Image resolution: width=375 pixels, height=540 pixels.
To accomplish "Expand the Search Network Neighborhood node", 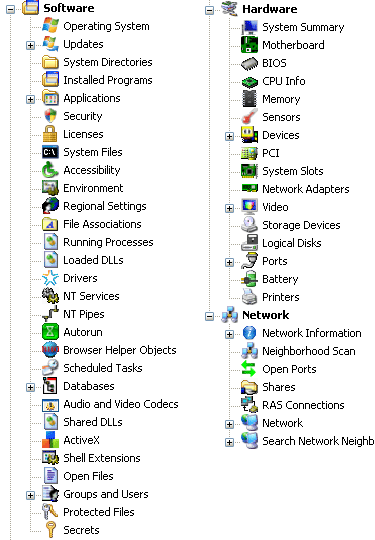I will coord(229,442).
